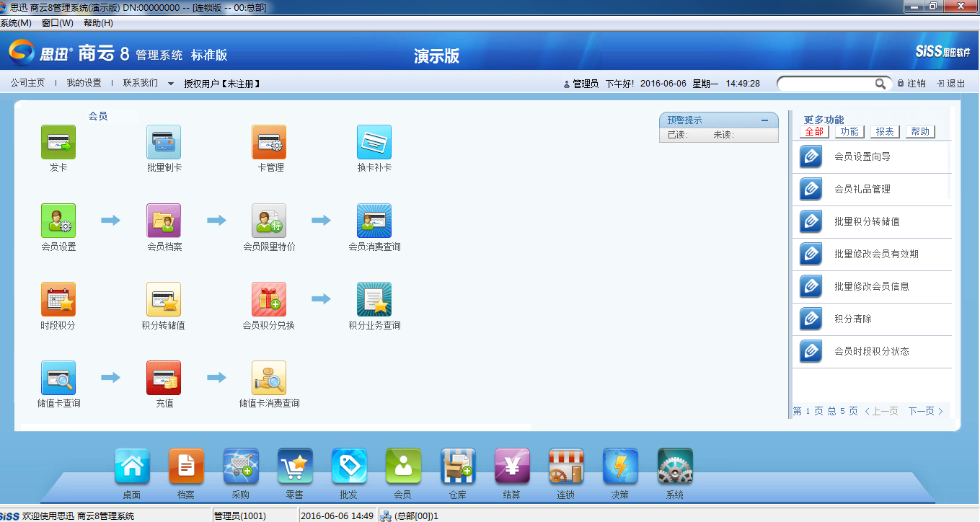This screenshot has width=980, height=522.
Task: Open the 档案 archive module in dock
Action: pyautogui.click(x=186, y=466)
